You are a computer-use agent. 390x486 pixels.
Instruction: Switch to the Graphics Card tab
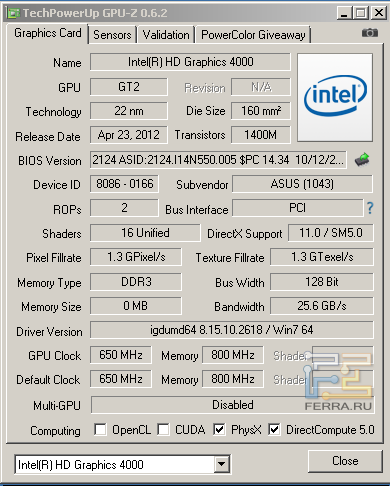(48, 33)
